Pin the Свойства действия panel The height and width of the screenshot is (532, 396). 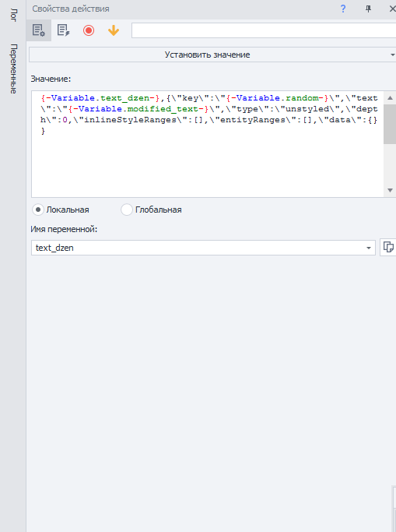click(x=368, y=9)
